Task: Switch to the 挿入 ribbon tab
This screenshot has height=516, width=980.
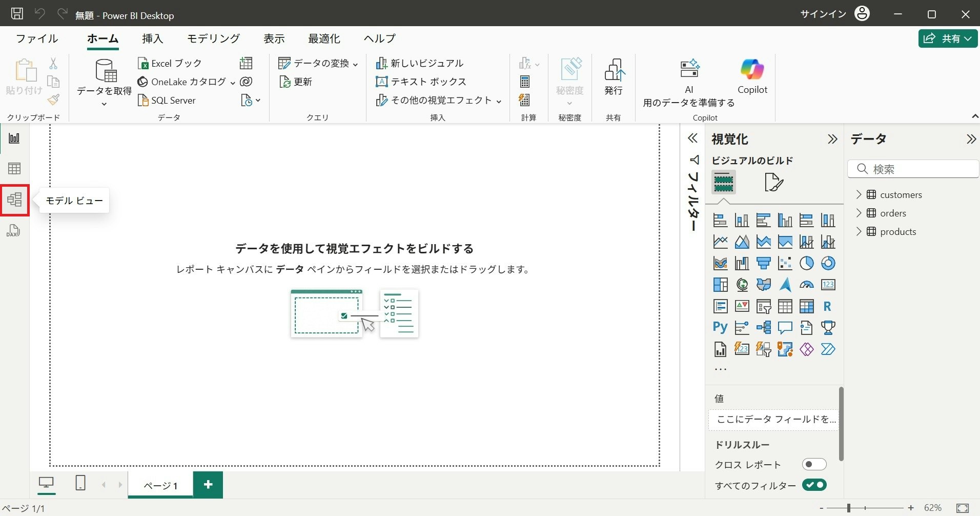Action: pyautogui.click(x=152, y=38)
